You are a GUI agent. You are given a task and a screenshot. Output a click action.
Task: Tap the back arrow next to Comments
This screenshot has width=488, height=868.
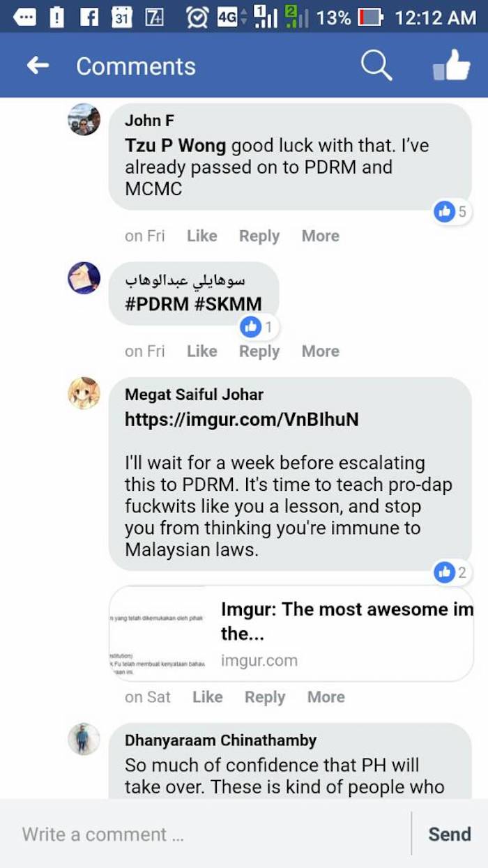click(38, 66)
